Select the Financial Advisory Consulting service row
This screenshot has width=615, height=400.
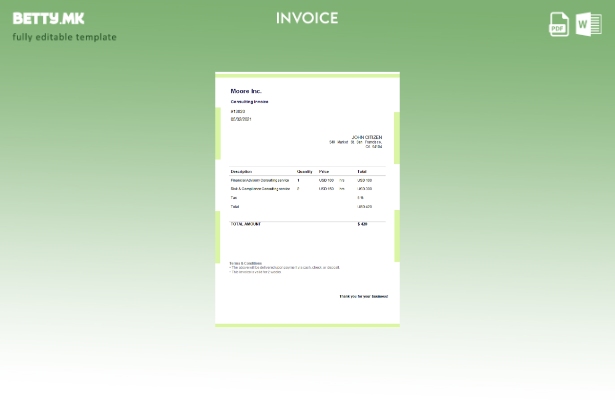[260, 180]
